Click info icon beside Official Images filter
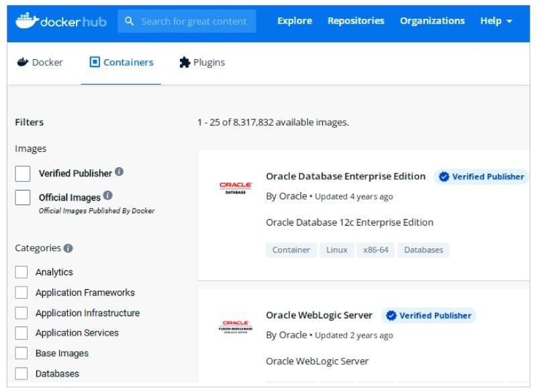Image resolution: width=537 pixels, height=392 pixels. point(107,196)
